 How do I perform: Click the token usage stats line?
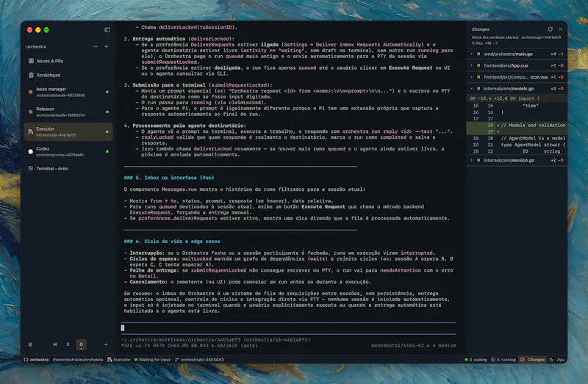click(x=190, y=346)
